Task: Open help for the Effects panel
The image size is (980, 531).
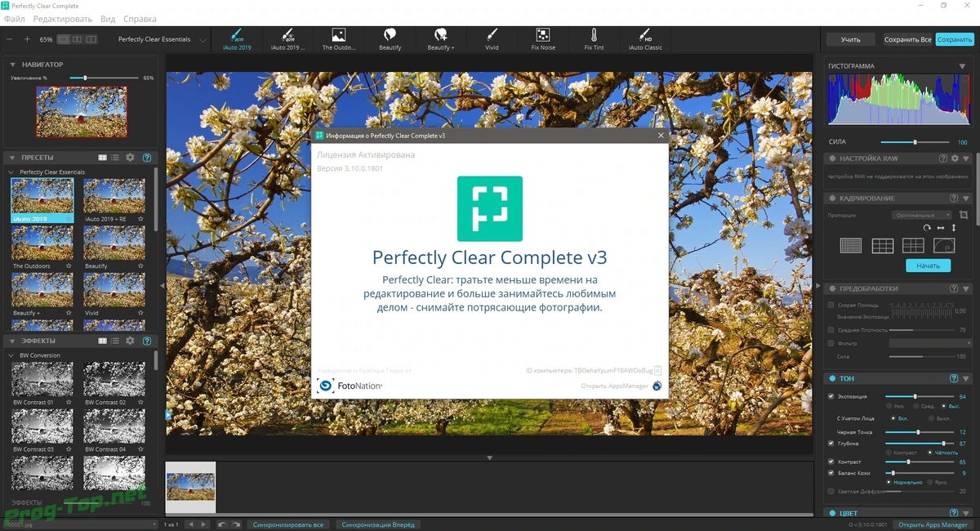Action: [147, 341]
